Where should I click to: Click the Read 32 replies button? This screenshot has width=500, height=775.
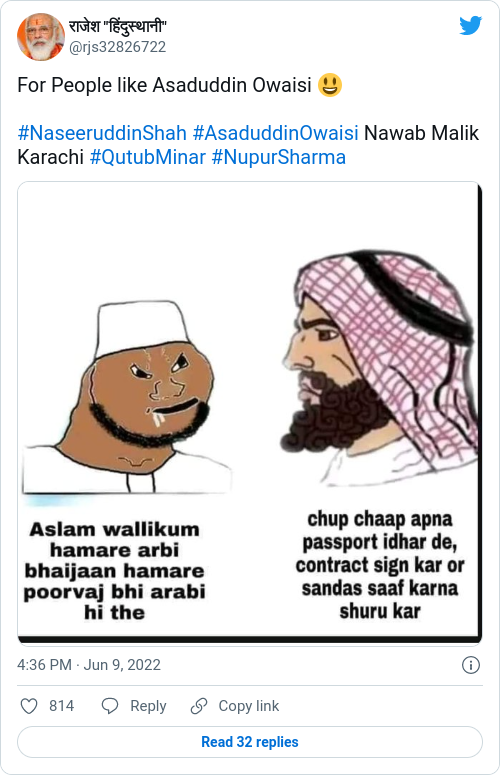click(x=250, y=742)
